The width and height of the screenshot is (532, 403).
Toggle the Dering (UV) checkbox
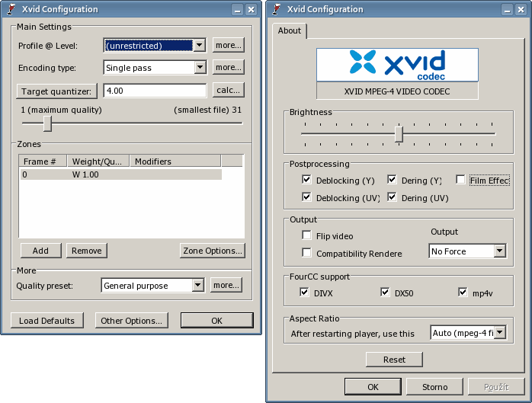tap(392, 197)
